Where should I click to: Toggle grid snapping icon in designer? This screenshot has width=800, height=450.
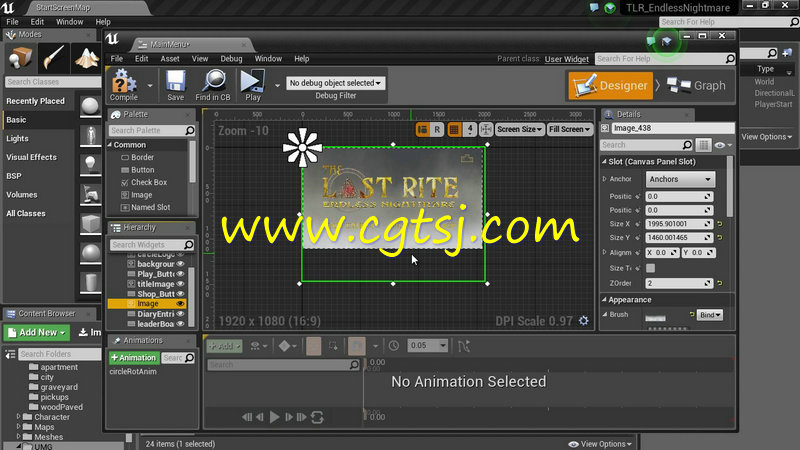pos(454,130)
